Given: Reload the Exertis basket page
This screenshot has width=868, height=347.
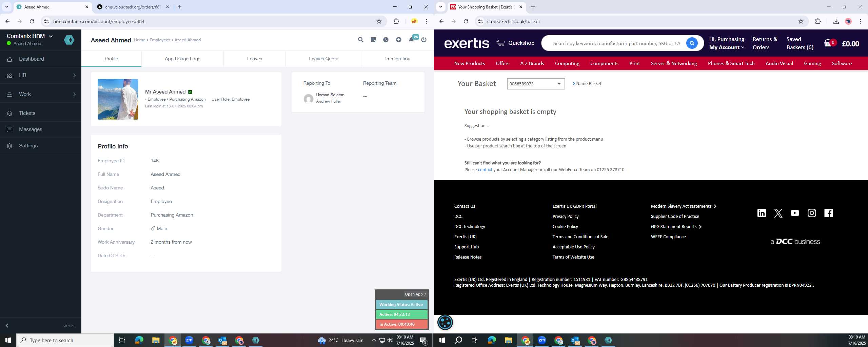Looking at the screenshot, I should coord(466,21).
